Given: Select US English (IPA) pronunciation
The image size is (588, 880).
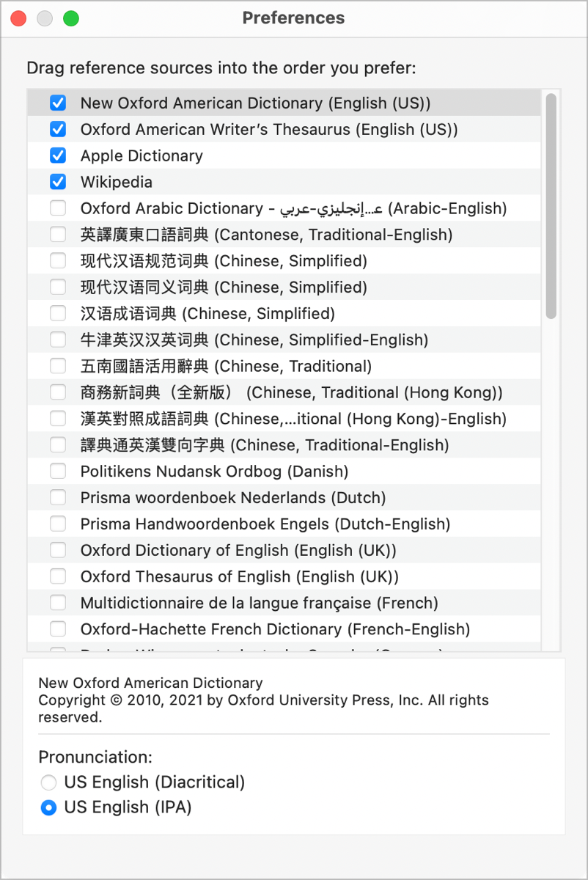Looking at the screenshot, I should pos(48,808).
